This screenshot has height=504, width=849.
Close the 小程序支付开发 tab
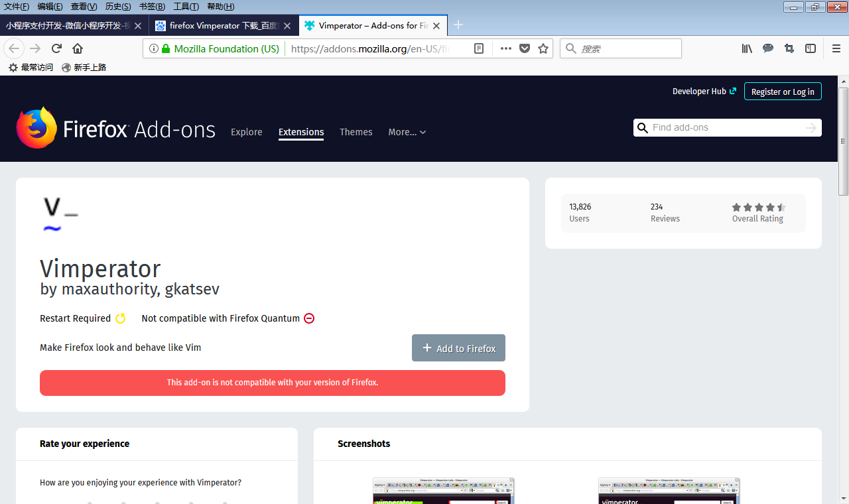(138, 26)
